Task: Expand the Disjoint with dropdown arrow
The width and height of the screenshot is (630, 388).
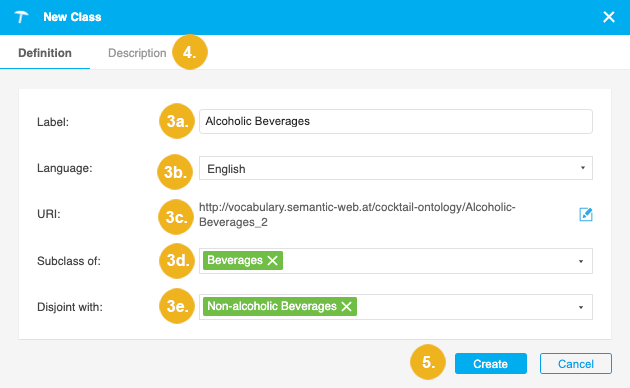Action: click(x=581, y=307)
